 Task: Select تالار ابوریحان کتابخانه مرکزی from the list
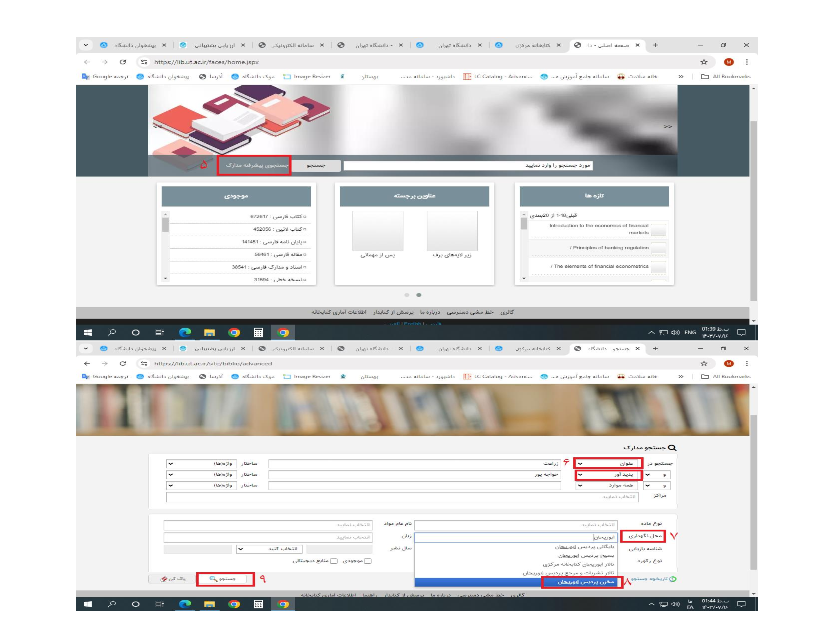point(516,564)
